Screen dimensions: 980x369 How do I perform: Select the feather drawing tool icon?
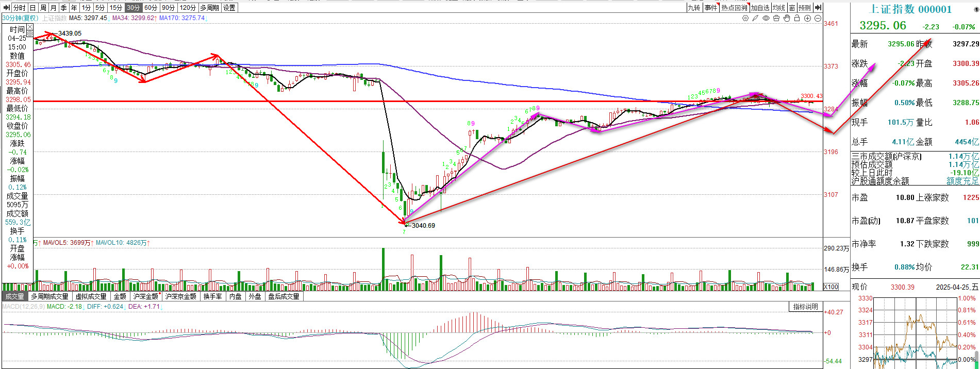click(x=756, y=18)
